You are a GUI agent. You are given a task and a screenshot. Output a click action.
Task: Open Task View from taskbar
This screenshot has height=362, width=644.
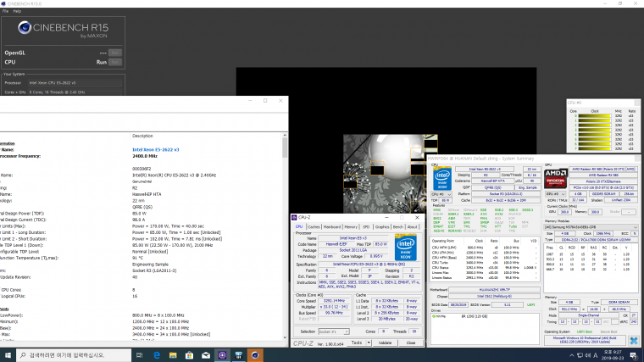(x=139, y=355)
